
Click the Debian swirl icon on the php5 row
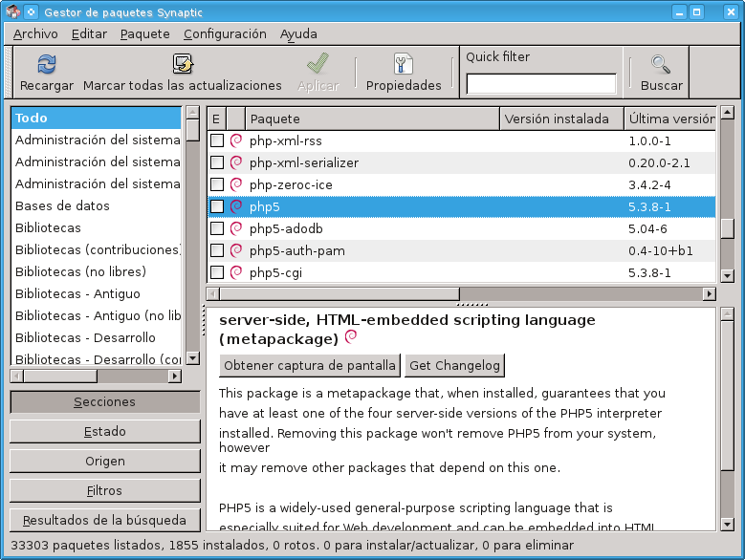pyautogui.click(x=236, y=206)
